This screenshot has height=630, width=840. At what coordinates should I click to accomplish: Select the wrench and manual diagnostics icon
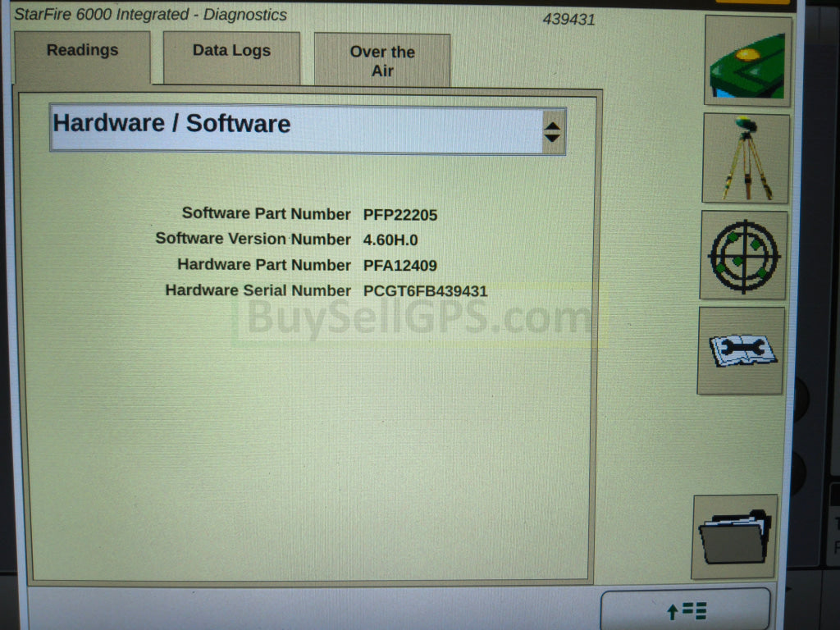(741, 350)
